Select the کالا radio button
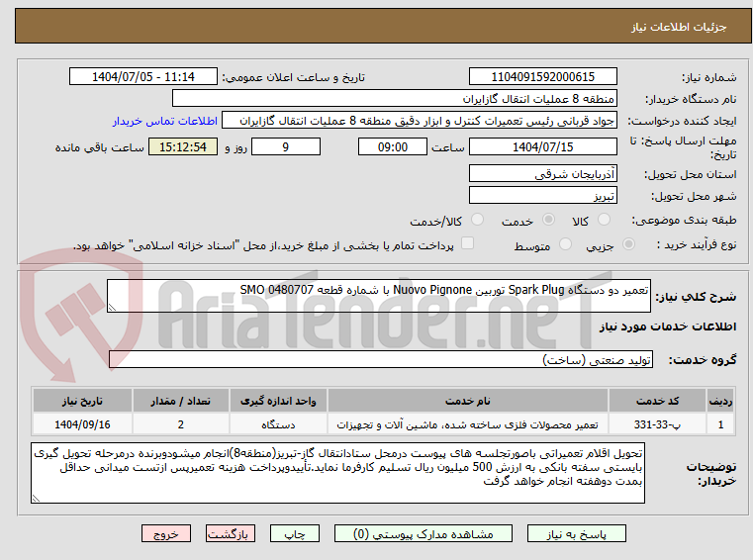This screenshot has height=560, width=753. [604, 220]
